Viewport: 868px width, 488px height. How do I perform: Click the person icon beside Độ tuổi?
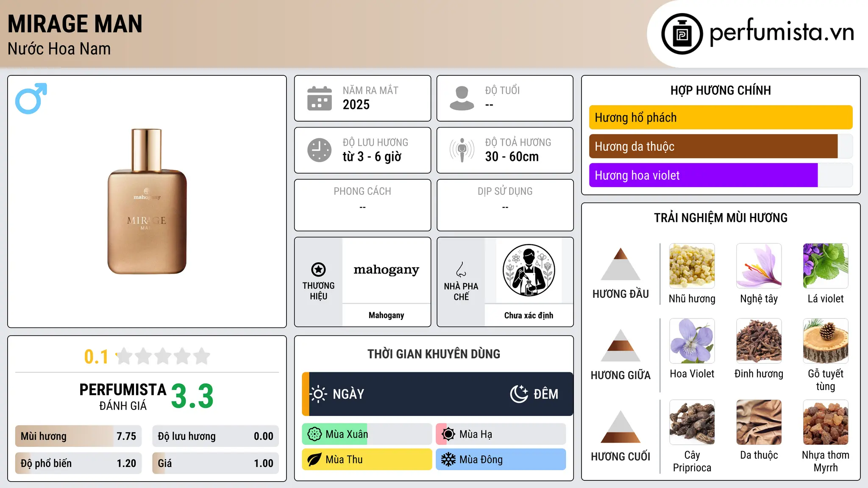pyautogui.click(x=462, y=98)
